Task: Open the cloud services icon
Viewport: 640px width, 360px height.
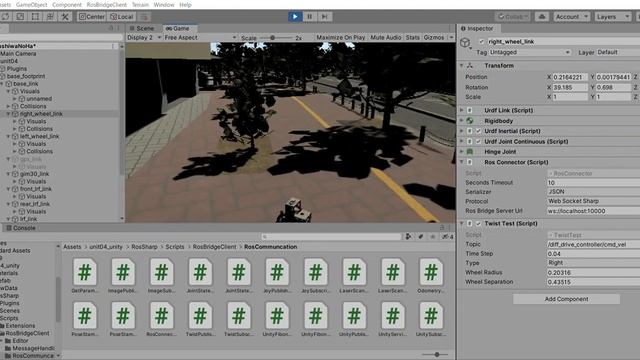Action: click(542, 17)
